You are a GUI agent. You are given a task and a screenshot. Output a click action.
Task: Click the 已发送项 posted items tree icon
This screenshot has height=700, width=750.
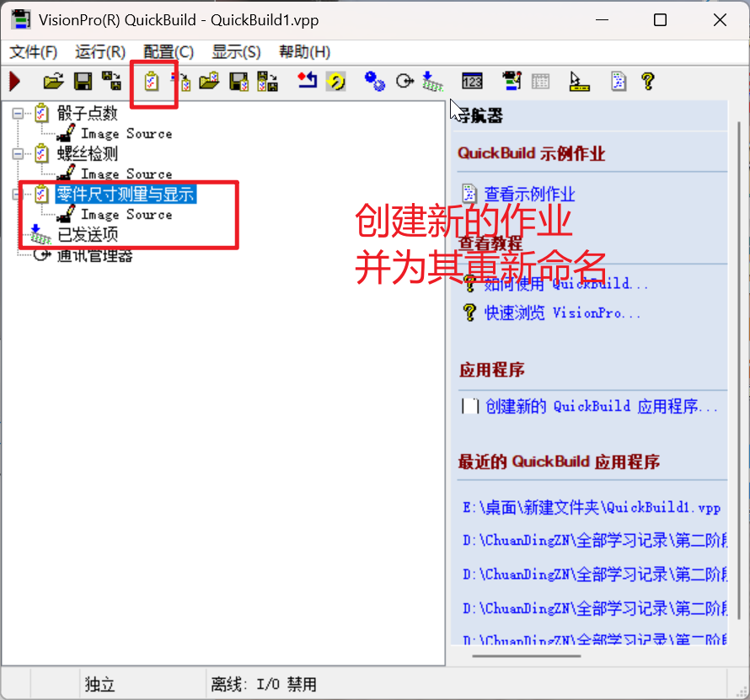tap(40, 234)
